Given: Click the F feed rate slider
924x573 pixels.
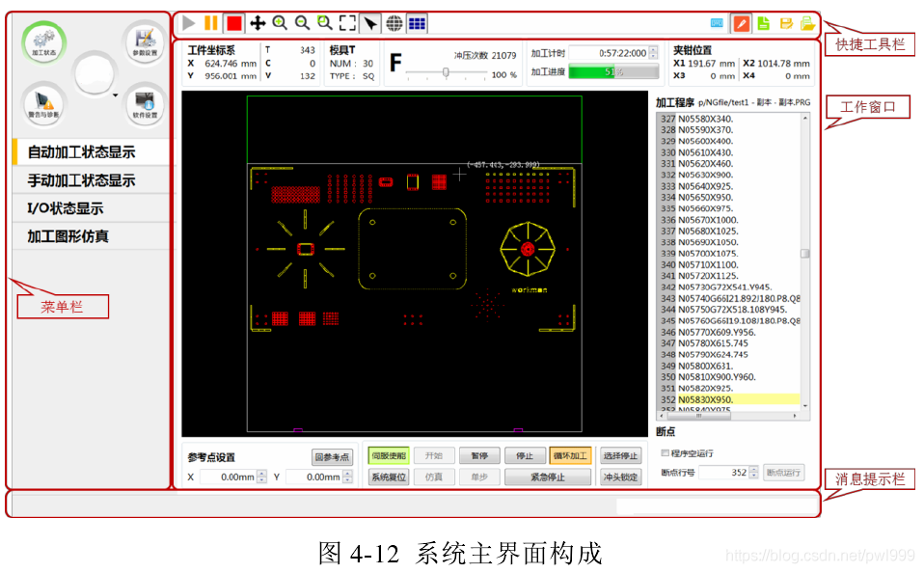Looking at the screenshot, I should point(448,71).
